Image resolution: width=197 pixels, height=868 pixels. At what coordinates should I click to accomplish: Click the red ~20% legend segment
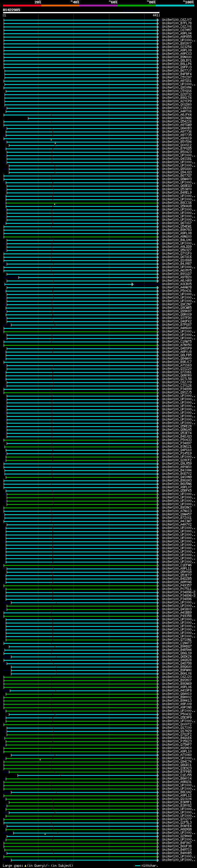pos(22,6)
